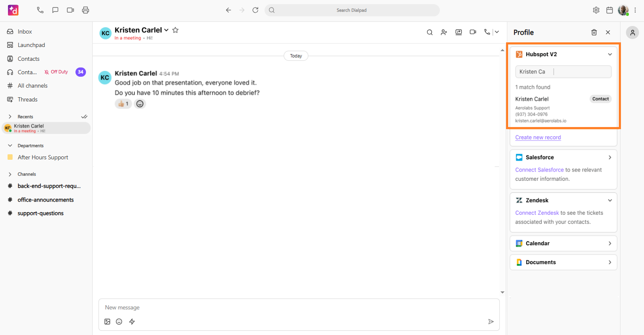644x335 pixels.
Task: Delete using the Profile trash icon
Action: pyautogui.click(x=594, y=32)
